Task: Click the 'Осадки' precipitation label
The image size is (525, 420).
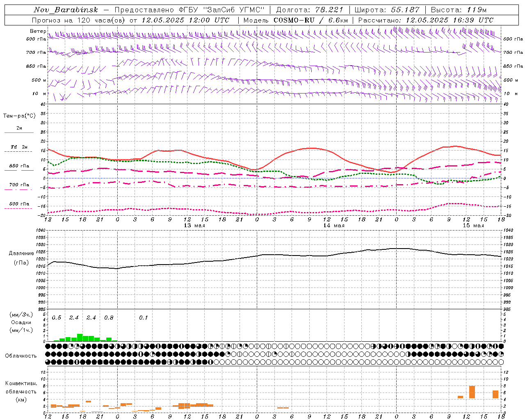Action: pos(21,322)
